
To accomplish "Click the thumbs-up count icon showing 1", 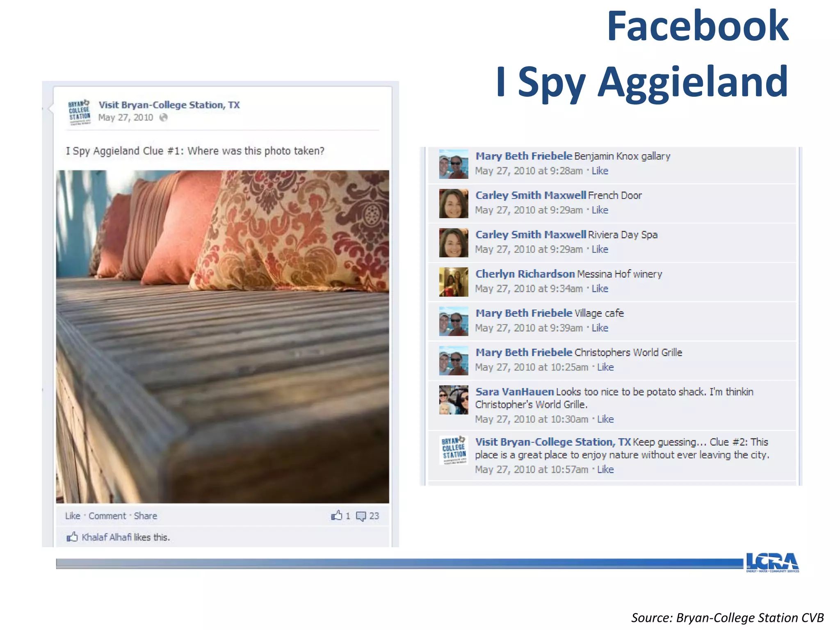I will (x=336, y=516).
